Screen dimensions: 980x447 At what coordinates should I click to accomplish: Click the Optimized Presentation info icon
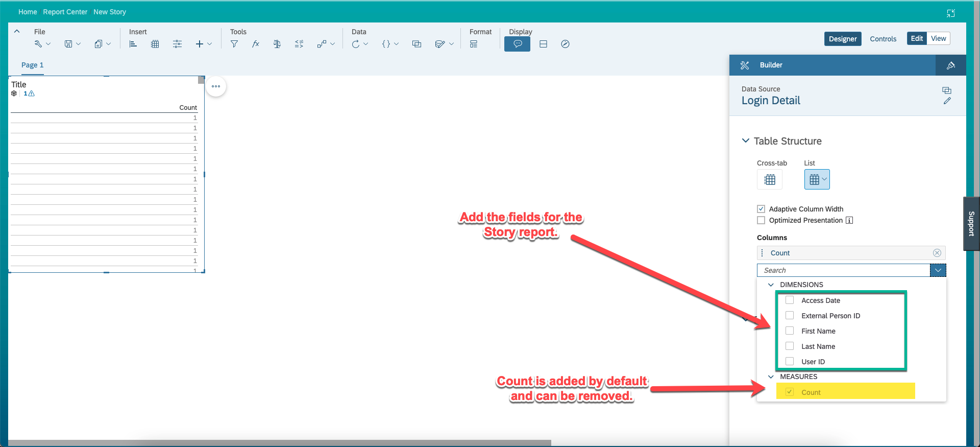tap(849, 220)
